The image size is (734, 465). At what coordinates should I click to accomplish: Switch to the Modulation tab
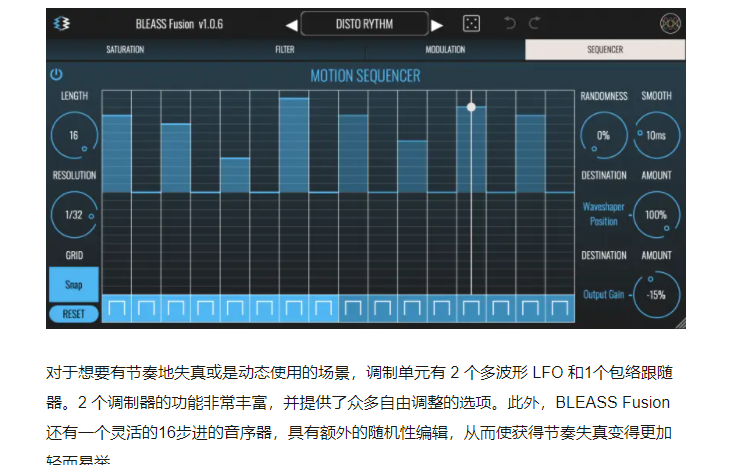[445, 48]
